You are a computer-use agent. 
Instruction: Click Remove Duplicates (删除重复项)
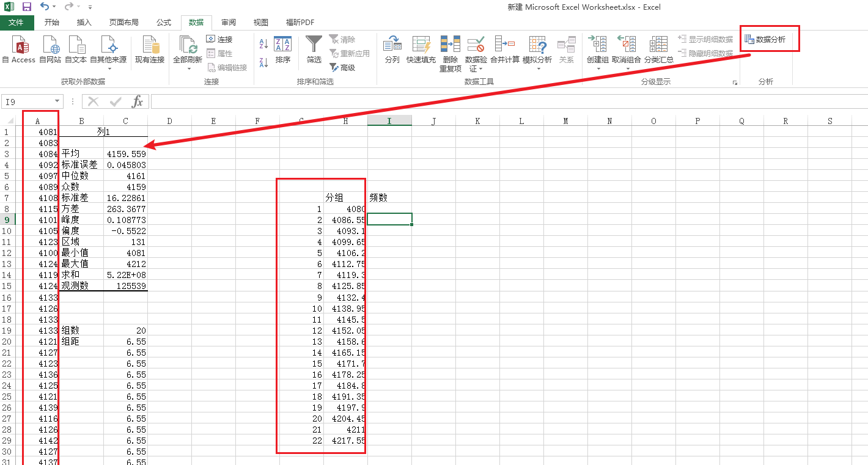click(x=451, y=54)
